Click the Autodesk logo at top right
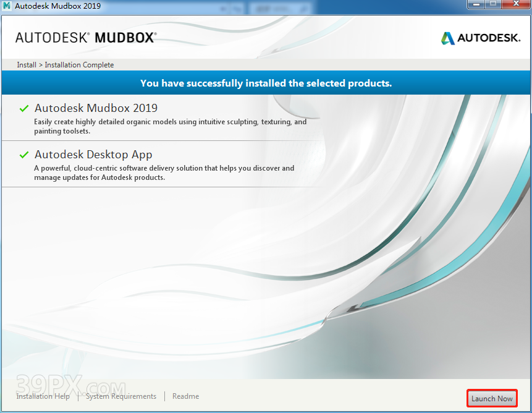This screenshot has width=532, height=413. (x=481, y=38)
